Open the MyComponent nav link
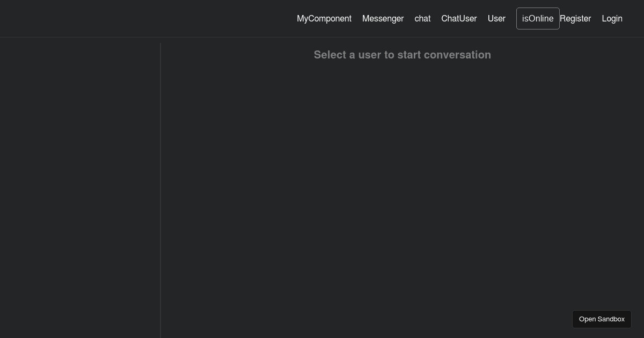The height and width of the screenshot is (338, 644). (324, 19)
